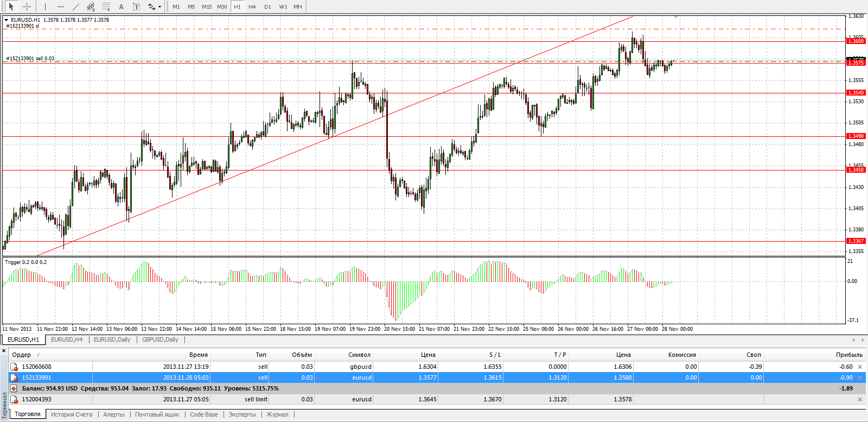Open the Code Base tab
Image resolution: width=868 pixels, height=422 pixels.
pyautogui.click(x=204, y=414)
